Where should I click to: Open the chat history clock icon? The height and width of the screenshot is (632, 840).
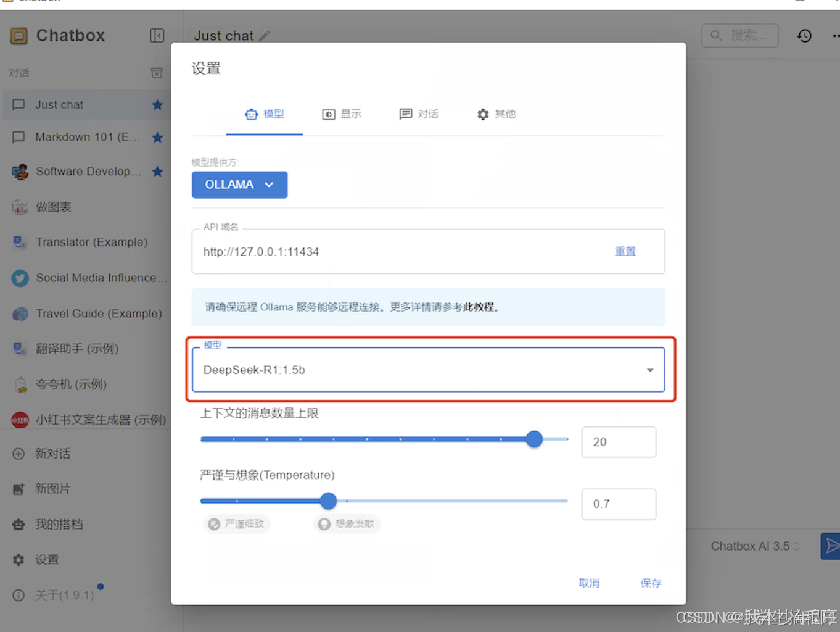pyautogui.click(x=804, y=36)
